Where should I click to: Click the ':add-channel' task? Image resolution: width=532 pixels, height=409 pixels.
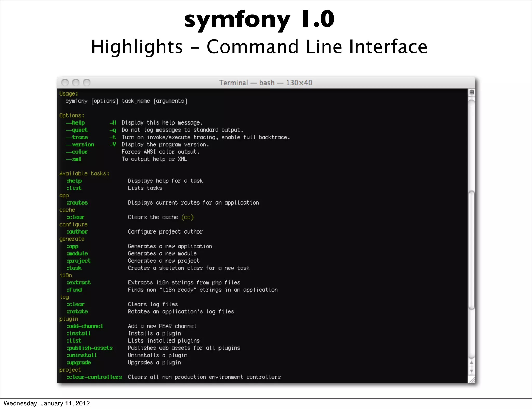[85, 326]
